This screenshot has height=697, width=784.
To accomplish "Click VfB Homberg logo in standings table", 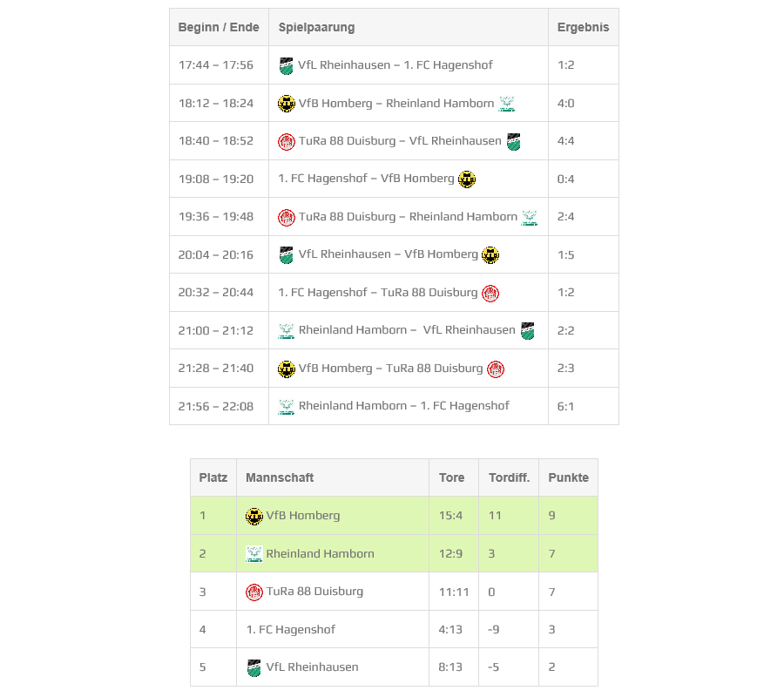I will click(x=254, y=517).
